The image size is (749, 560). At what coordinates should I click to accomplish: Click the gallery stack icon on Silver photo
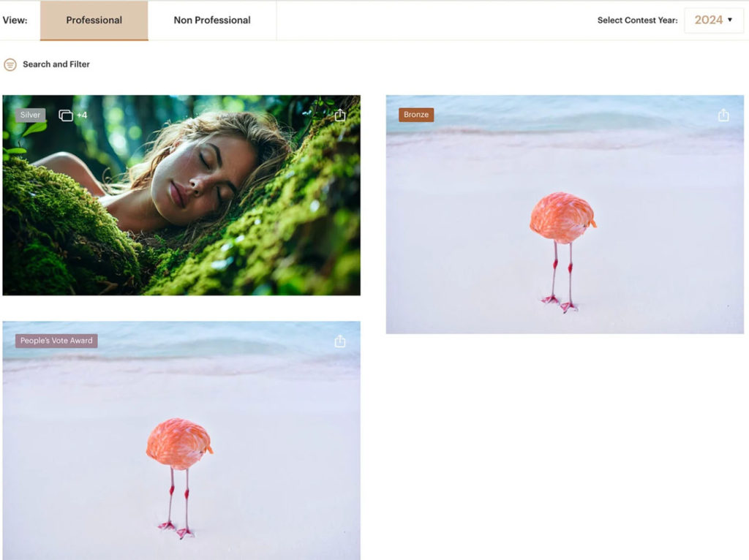pyautogui.click(x=66, y=116)
